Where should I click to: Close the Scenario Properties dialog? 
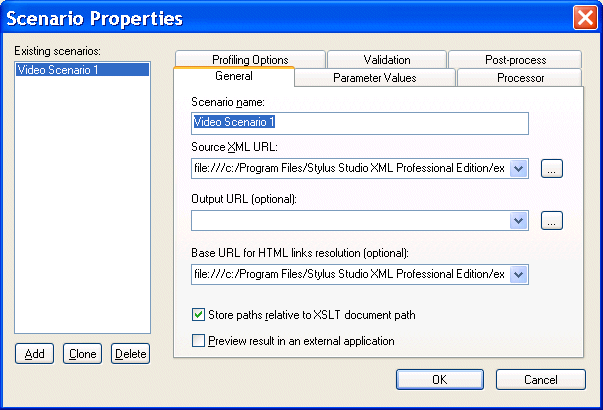tap(585, 18)
